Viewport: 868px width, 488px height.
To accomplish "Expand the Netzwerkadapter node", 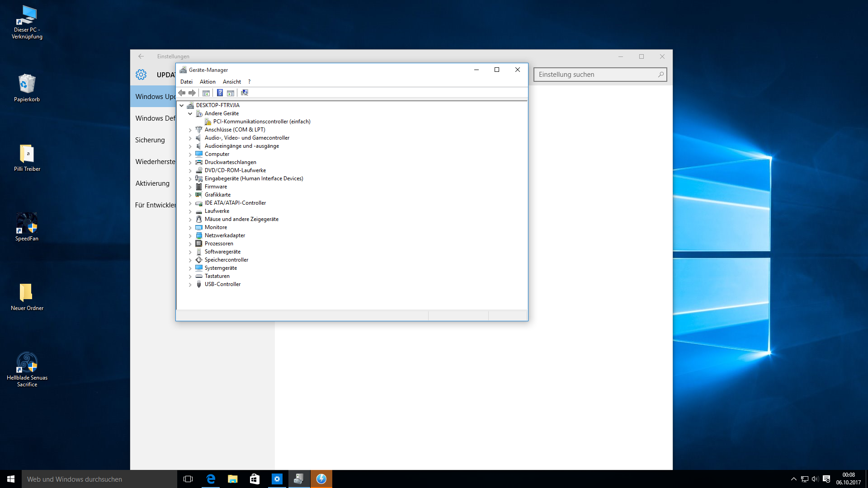I will pyautogui.click(x=190, y=236).
